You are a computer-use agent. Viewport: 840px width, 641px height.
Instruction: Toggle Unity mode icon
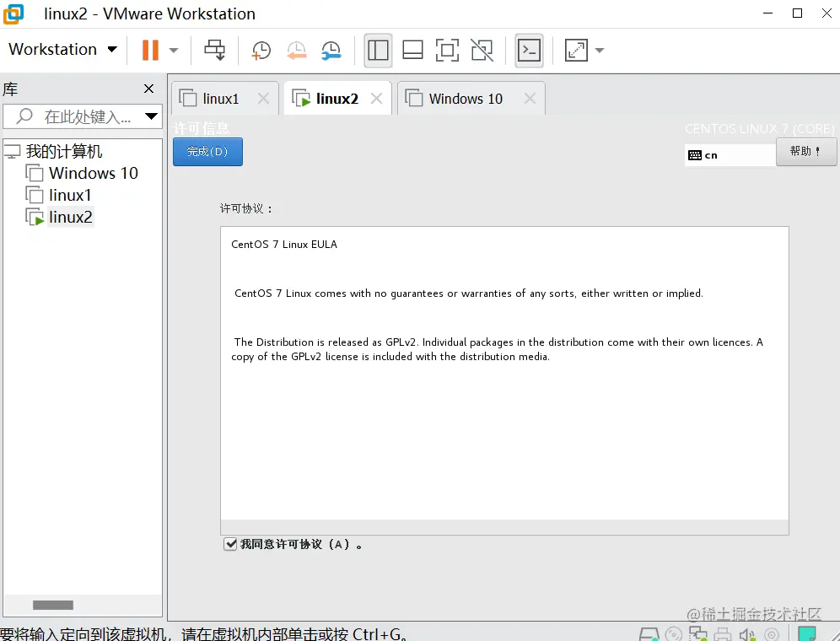(x=482, y=51)
